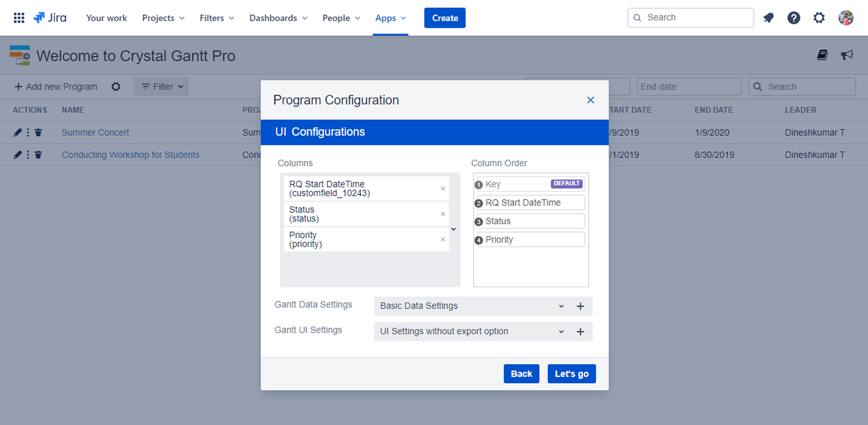Click Add new Program

(56, 87)
